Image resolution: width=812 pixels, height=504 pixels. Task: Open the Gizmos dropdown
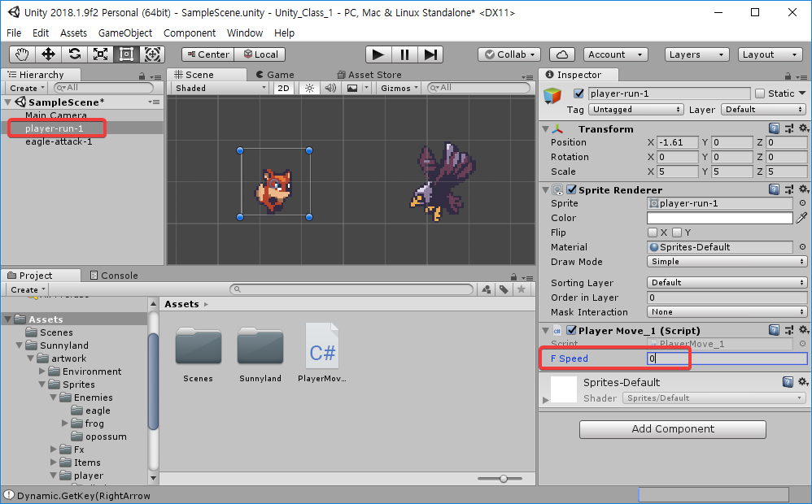(399, 88)
